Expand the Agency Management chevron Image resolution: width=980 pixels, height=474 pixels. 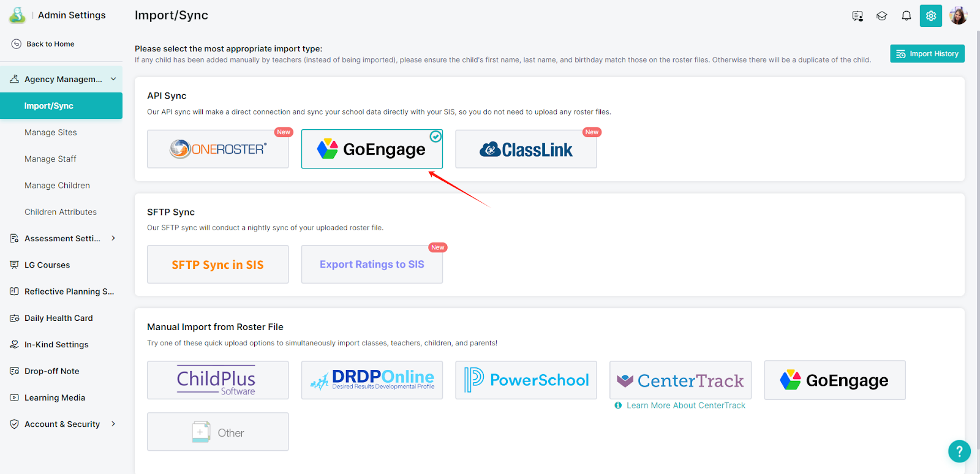pos(113,79)
